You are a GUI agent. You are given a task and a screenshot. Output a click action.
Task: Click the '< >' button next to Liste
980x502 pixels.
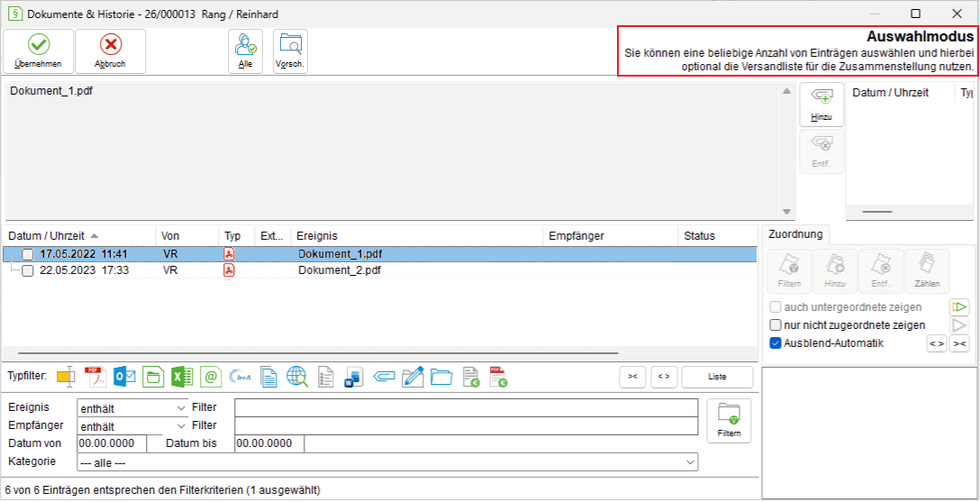pyautogui.click(x=664, y=377)
